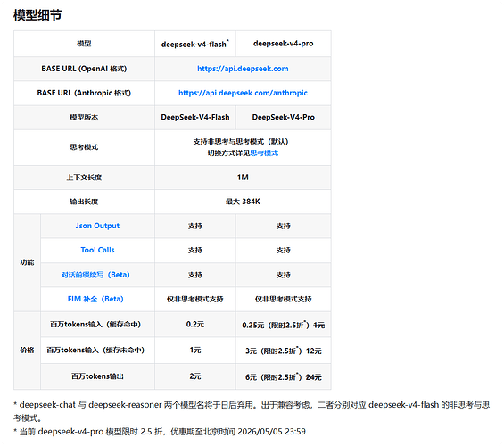
Task: Select the deepseek-v4-flash column header
Action: 195,44
